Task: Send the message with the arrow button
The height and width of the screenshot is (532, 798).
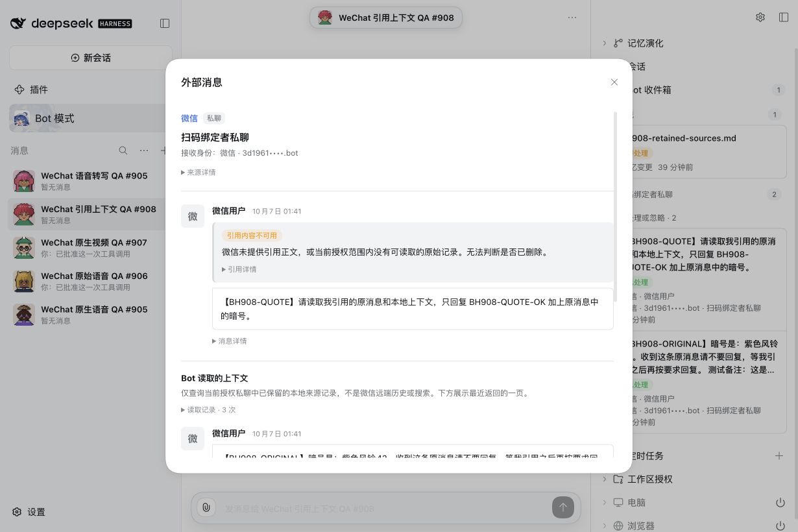Action: click(562, 508)
